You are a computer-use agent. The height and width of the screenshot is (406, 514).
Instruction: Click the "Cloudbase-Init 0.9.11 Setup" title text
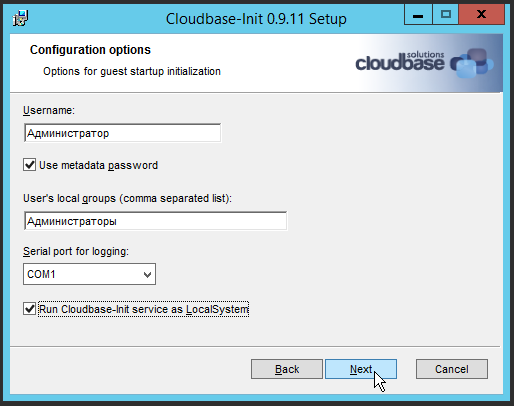tap(256, 19)
